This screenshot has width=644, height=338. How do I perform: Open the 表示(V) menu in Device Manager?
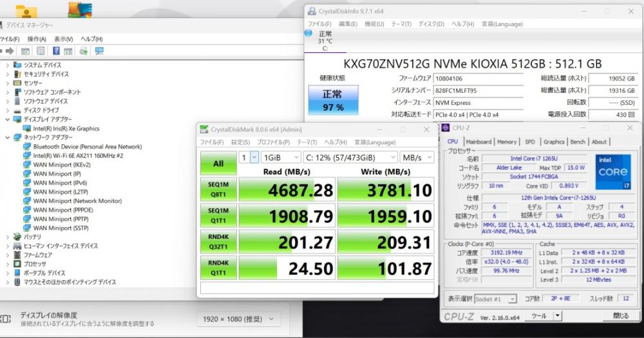tap(63, 39)
